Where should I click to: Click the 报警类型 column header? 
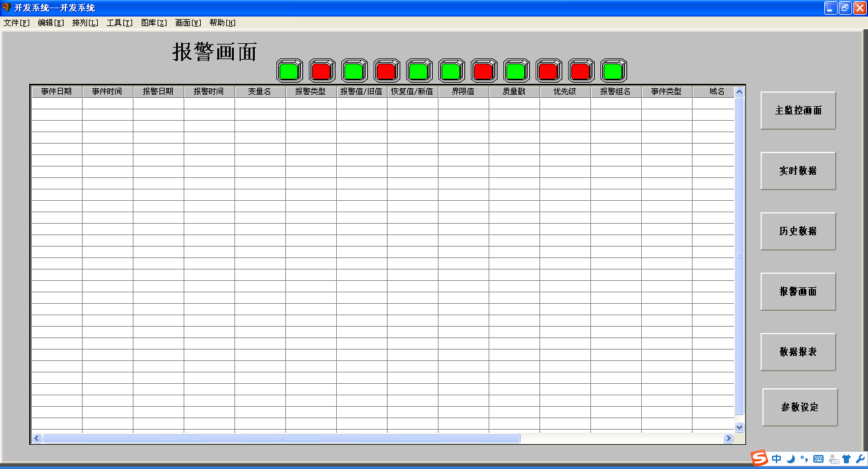311,92
